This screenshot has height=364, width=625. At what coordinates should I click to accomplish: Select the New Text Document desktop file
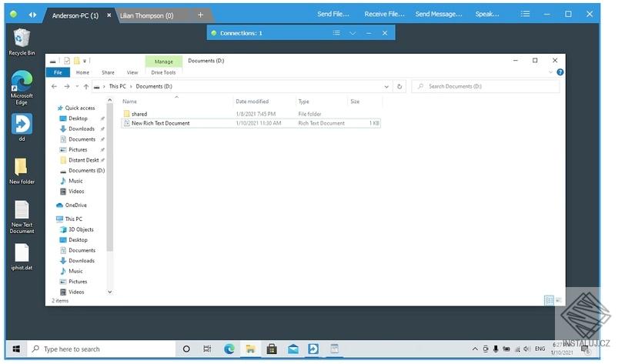(22, 217)
